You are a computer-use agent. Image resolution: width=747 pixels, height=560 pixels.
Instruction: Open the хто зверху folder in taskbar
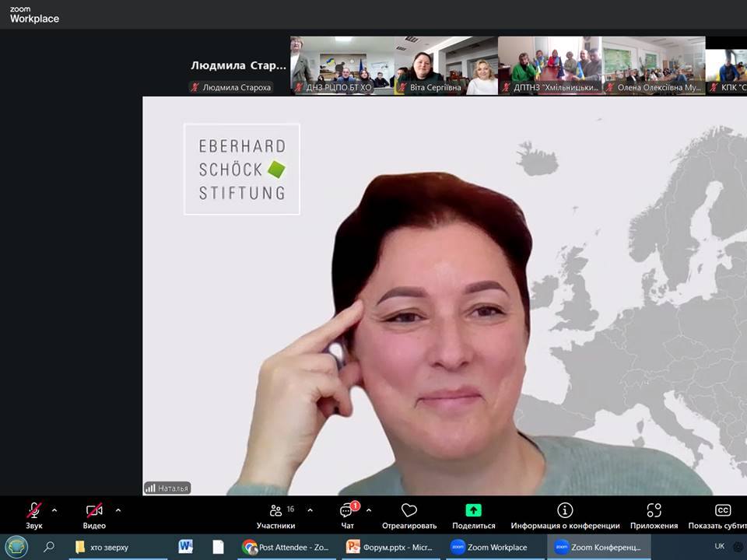coord(117,547)
